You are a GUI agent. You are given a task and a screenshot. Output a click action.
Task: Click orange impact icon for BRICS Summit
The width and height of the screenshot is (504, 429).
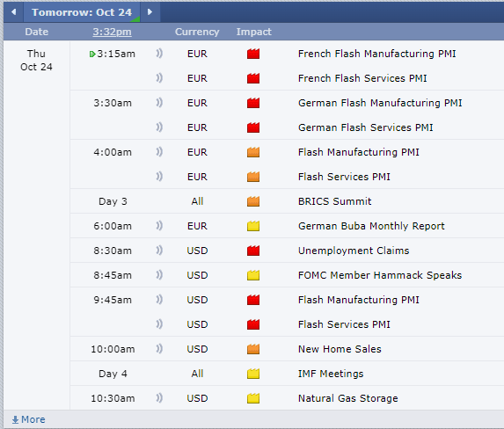click(x=253, y=201)
